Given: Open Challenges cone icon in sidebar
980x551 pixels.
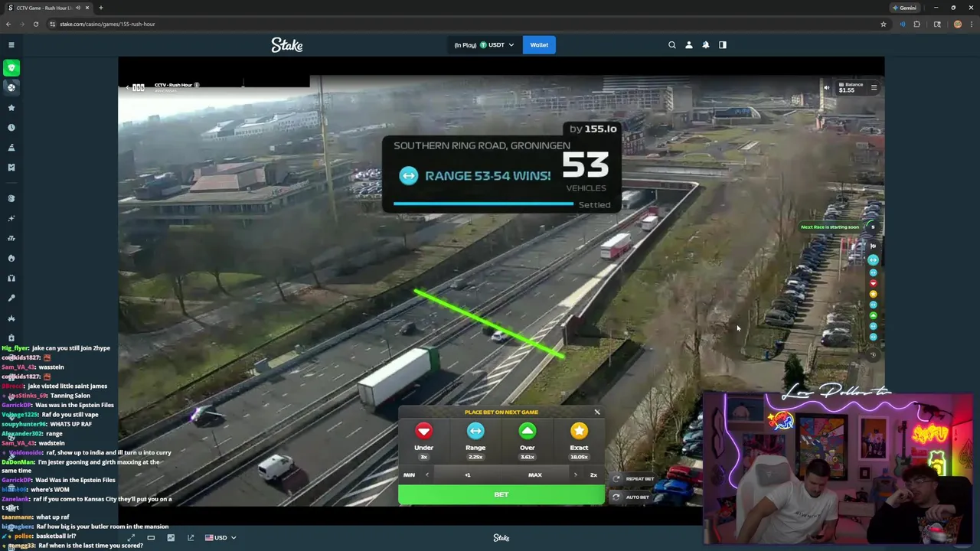Looking at the screenshot, I should (x=11, y=148).
